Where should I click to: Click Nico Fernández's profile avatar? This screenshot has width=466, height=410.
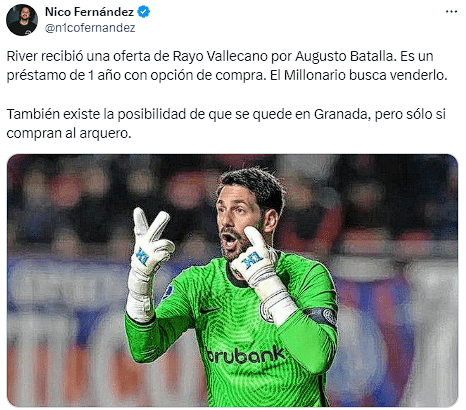[x=22, y=20]
